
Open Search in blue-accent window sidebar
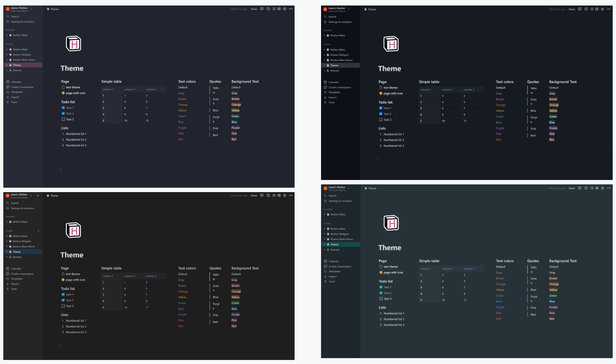tap(15, 203)
